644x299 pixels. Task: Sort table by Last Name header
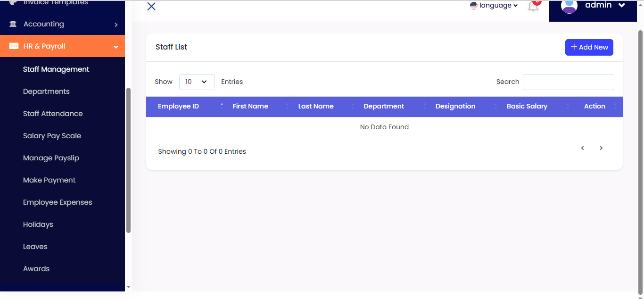(x=316, y=106)
